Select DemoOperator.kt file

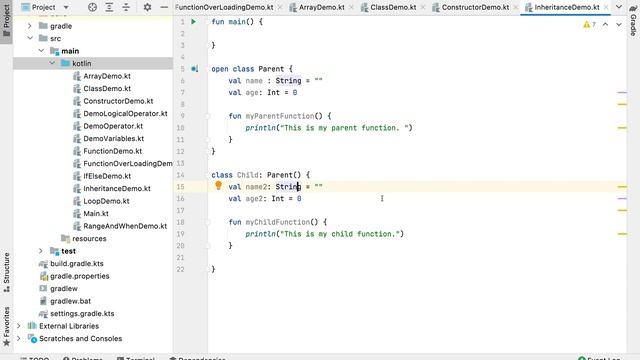(113, 126)
